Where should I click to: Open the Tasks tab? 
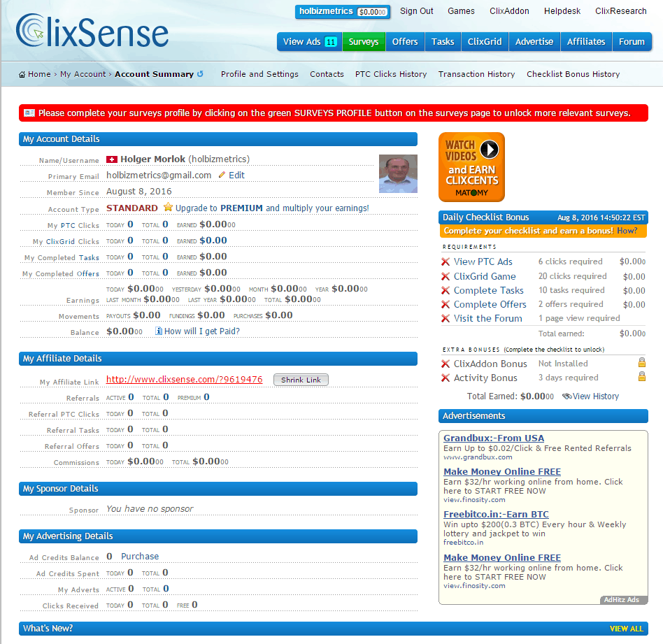click(443, 41)
